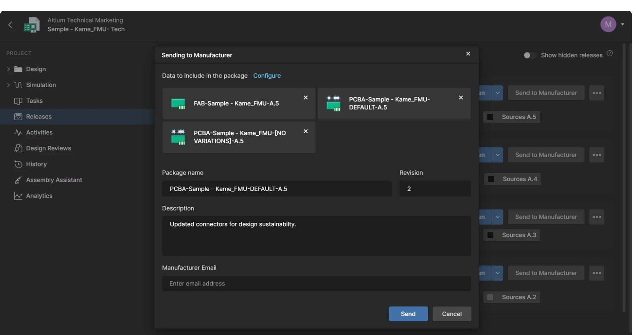Cancel the send dialog

point(452,314)
